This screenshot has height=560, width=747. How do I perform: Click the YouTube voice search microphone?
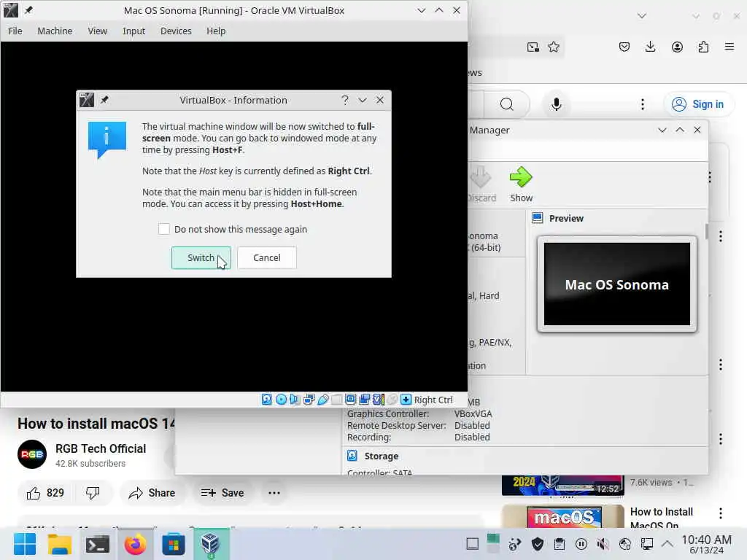(x=557, y=104)
